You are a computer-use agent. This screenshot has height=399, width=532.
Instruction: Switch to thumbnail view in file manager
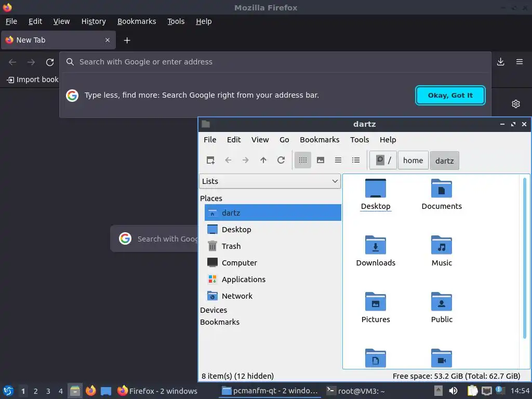(321, 160)
